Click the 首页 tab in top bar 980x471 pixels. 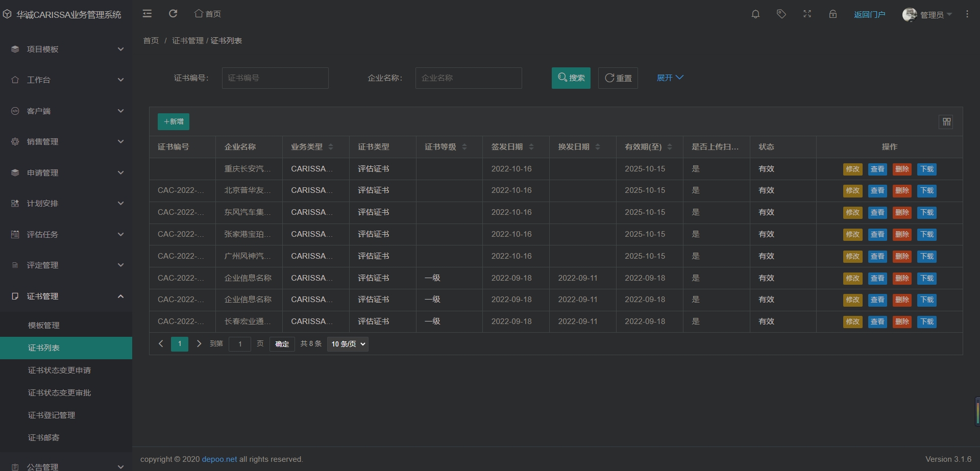(208, 14)
